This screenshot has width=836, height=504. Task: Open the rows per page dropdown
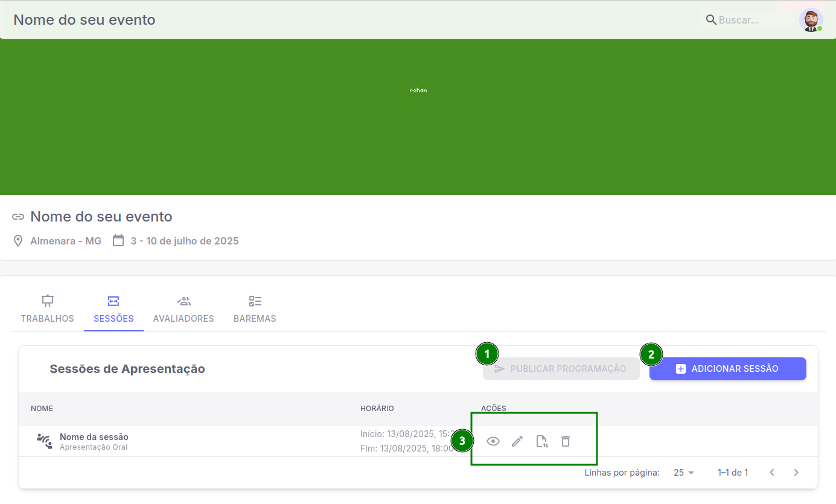tap(684, 473)
